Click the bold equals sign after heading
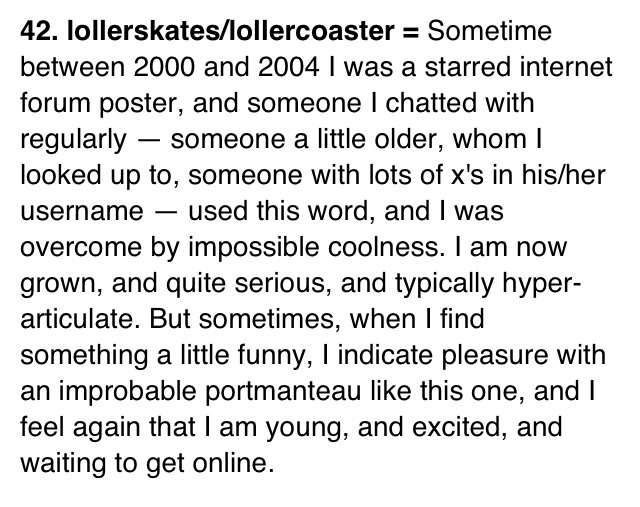This screenshot has height=507, width=640. click(x=410, y=30)
